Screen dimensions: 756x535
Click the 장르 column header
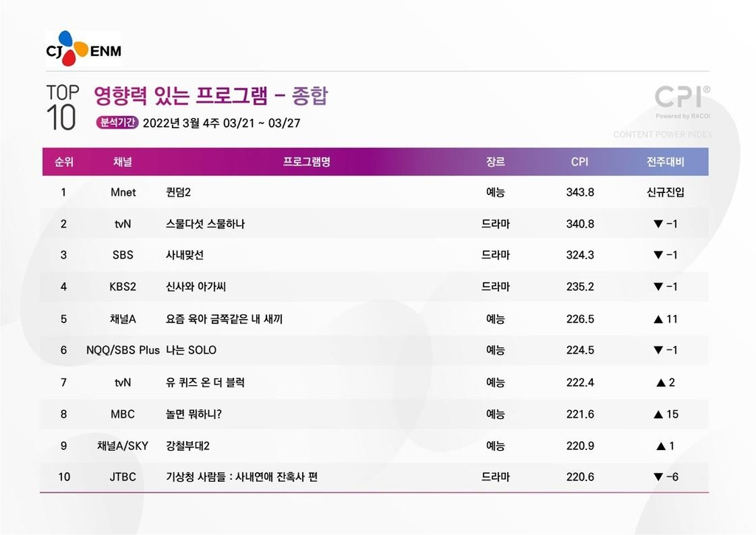(495, 162)
